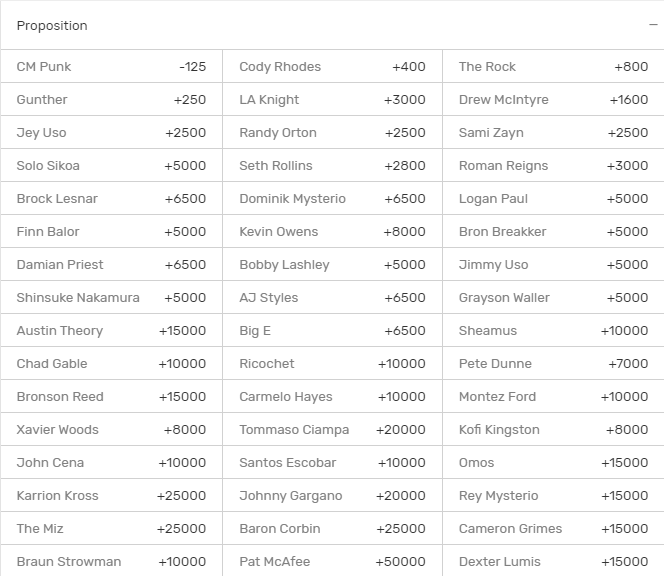The height and width of the screenshot is (576, 664).
Task: Select AJ Styles +6500 cell
Action: (332, 298)
